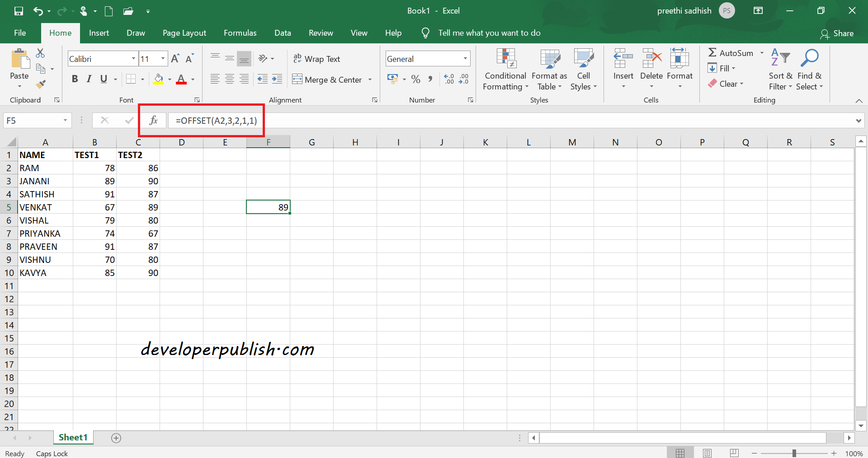868x458 pixels.
Task: Click the Insert Function (fx) button
Action: (154, 120)
